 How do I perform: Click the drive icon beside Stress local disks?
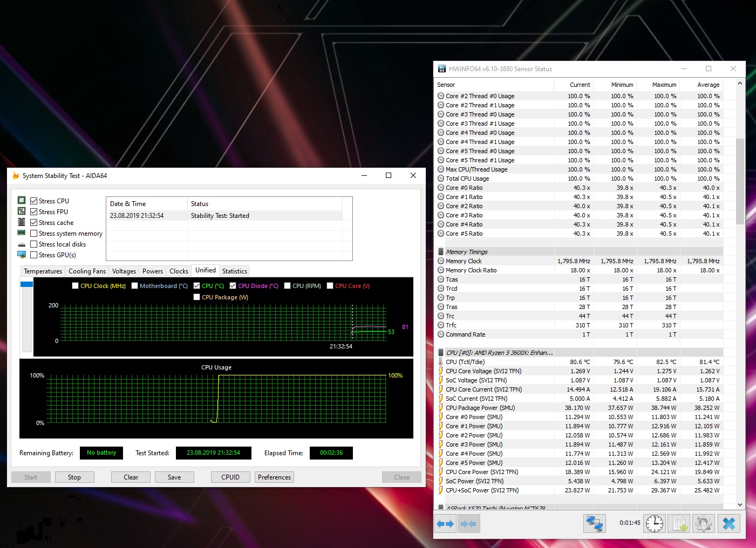click(x=22, y=244)
